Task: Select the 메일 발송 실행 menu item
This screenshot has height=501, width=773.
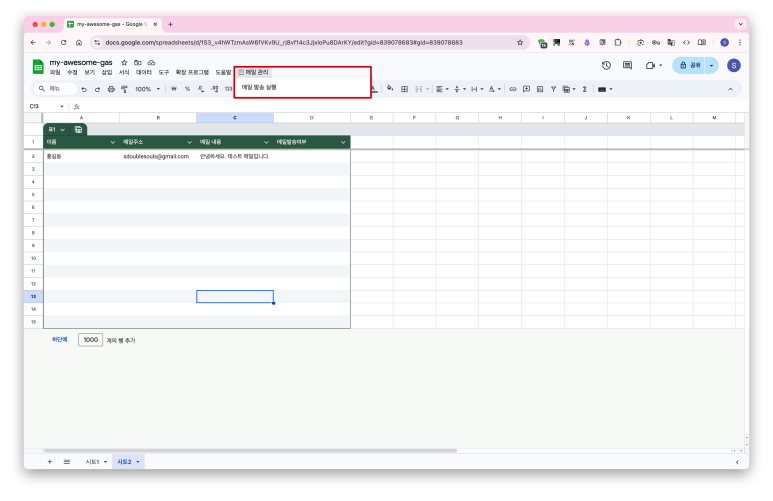Action: point(259,87)
